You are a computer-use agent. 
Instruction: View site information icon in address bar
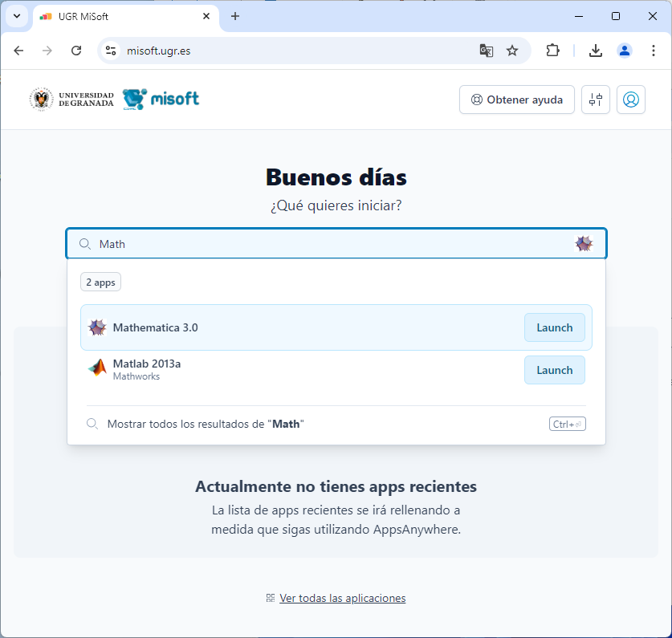pyautogui.click(x=111, y=51)
